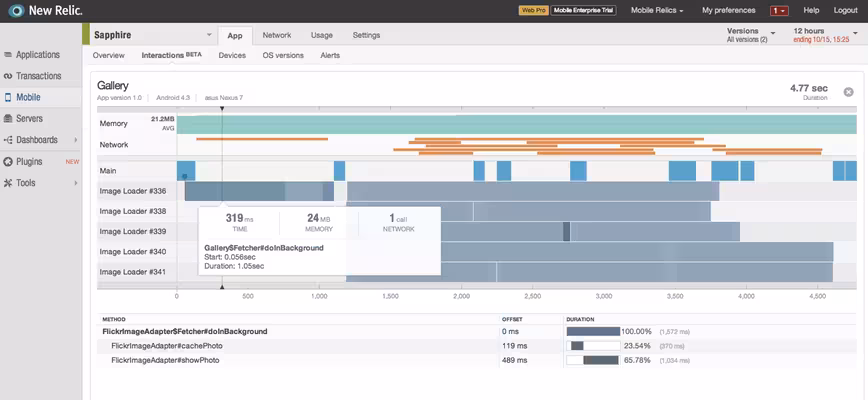Switch to the Usage tab
This screenshot has height=400, width=868.
[x=322, y=35]
